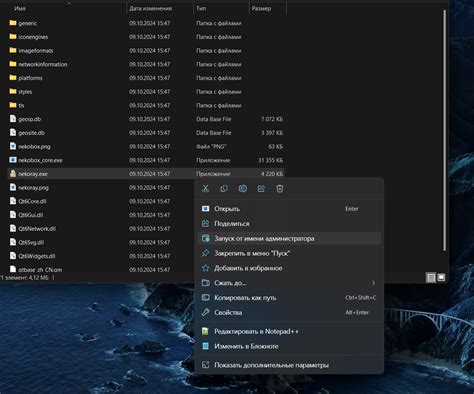Image resolution: width=474 pixels, height=394 pixels.
Task: Select Копировать как путь
Action: click(x=289, y=298)
